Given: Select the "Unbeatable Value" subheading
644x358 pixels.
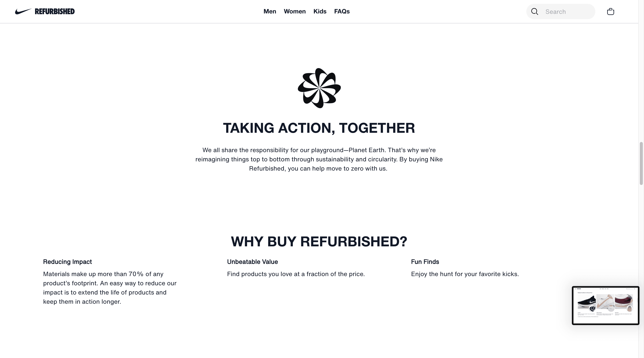Looking at the screenshot, I should (252, 262).
